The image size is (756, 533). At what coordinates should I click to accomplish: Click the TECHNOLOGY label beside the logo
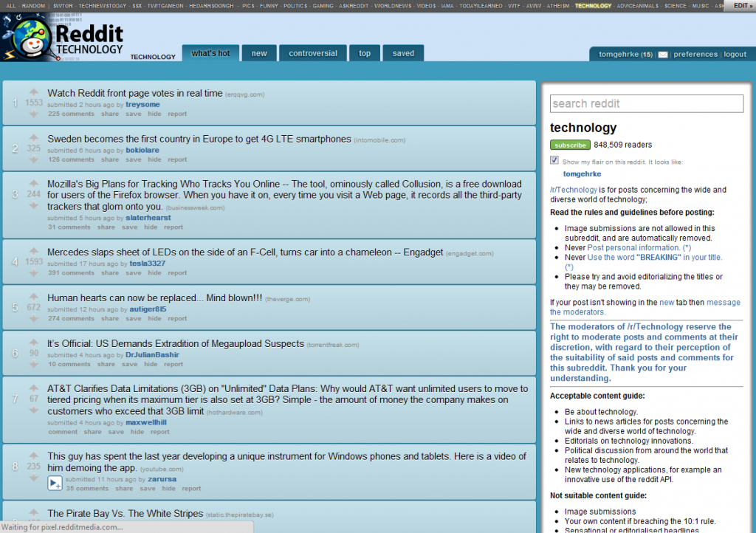point(153,57)
